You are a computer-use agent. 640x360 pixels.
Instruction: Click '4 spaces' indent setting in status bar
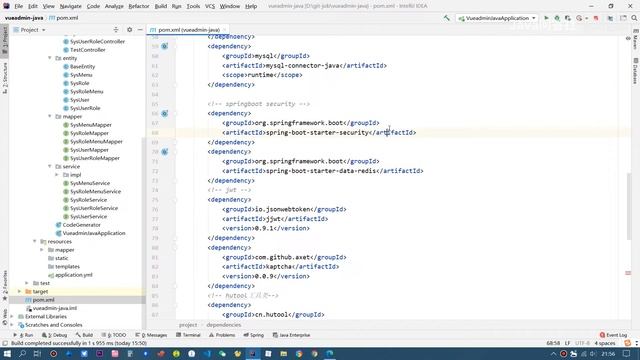click(x=605, y=343)
